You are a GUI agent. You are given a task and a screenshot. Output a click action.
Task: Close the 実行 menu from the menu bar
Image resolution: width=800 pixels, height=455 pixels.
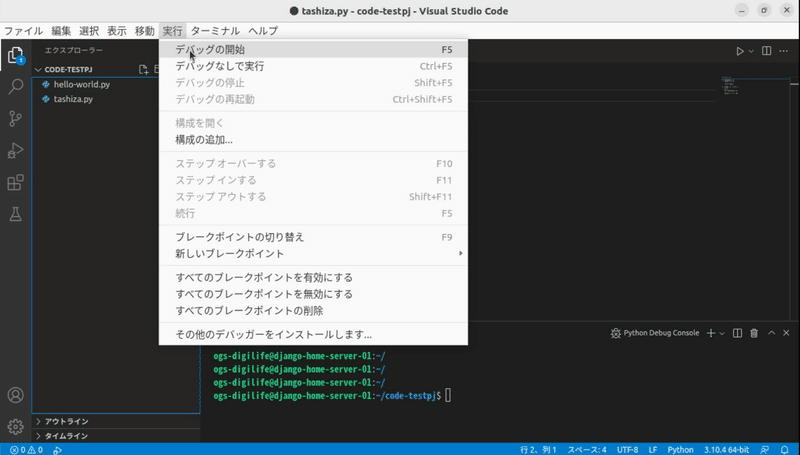[x=172, y=31]
